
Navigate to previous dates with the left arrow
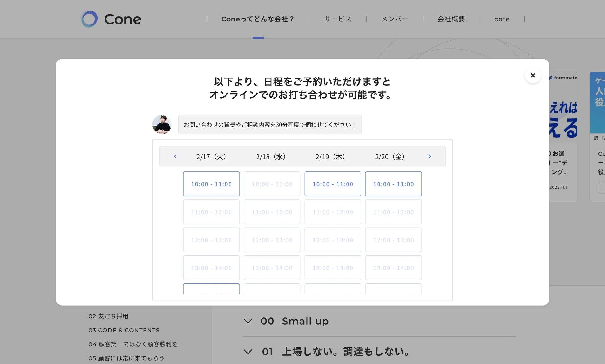click(x=175, y=156)
